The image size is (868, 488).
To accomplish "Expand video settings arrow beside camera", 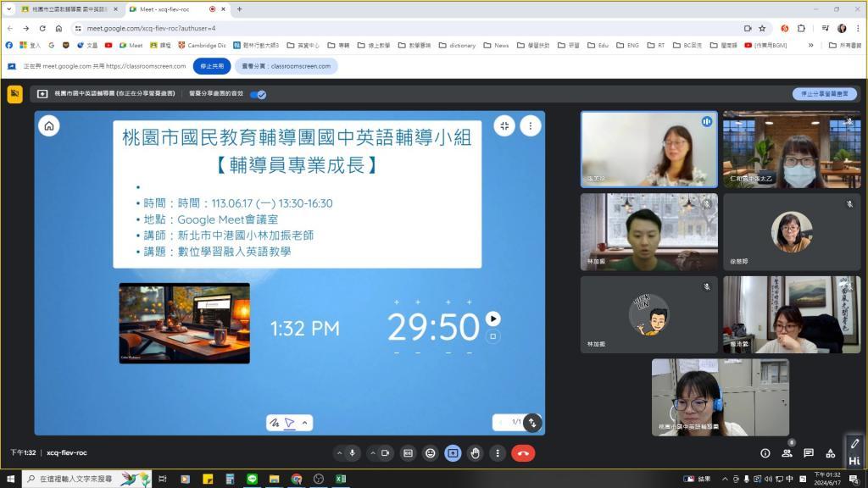I will tap(372, 453).
